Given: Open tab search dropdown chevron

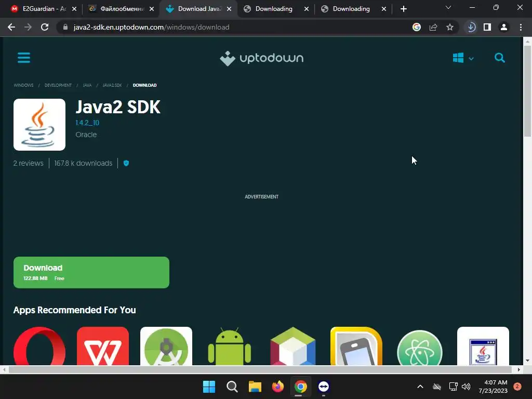Looking at the screenshot, I should 448,7.
